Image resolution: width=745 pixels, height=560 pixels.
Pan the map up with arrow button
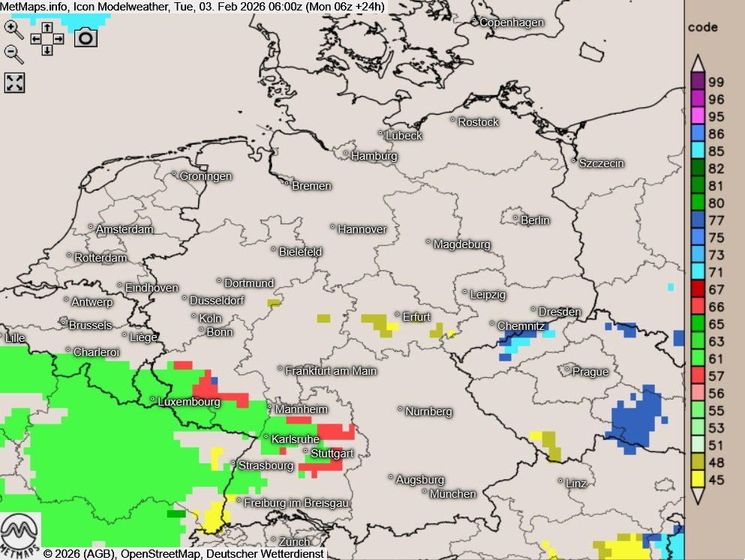tap(47, 27)
